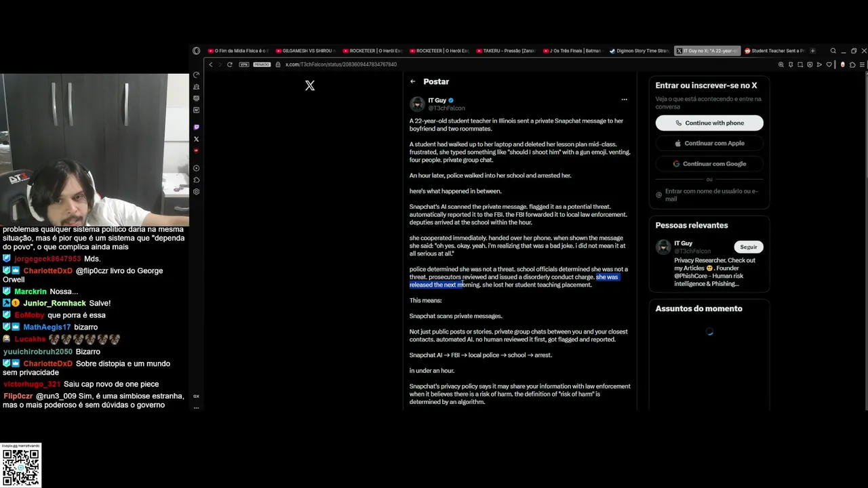
Task: Switch to the 'O Fim da Mídia Física' tab
Action: click(x=238, y=51)
